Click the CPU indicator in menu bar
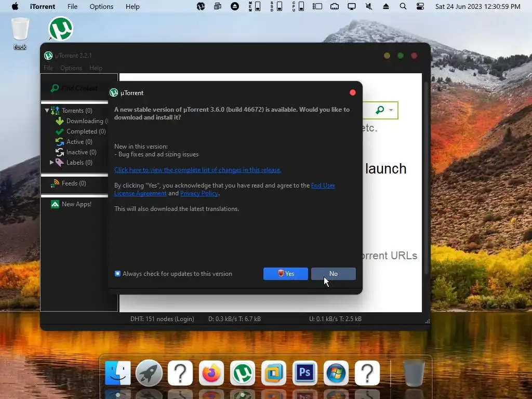532x399 pixels. point(299,6)
